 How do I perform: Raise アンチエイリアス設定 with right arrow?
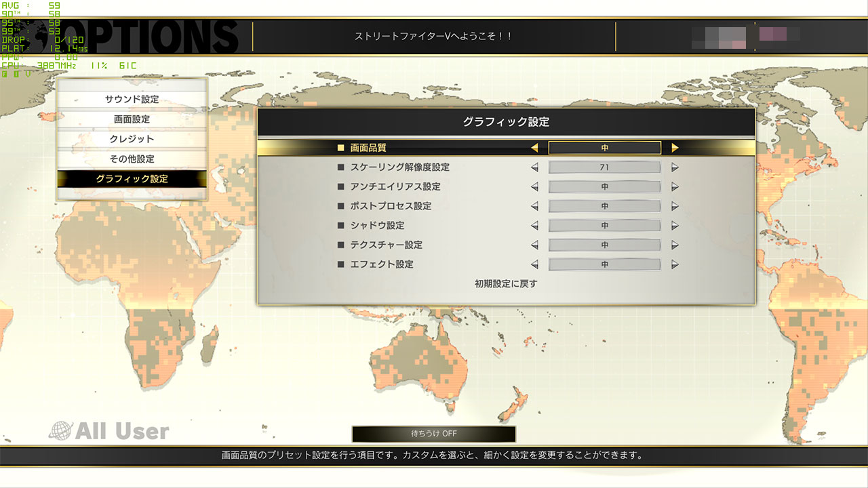[x=675, y=187]
